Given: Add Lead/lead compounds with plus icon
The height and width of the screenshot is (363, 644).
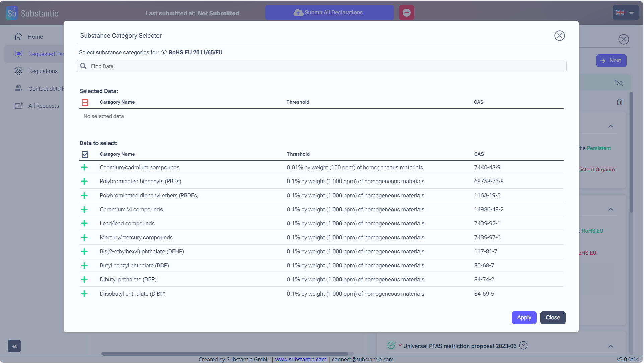Looking at the screenshot, I should (x=84, y=223).
